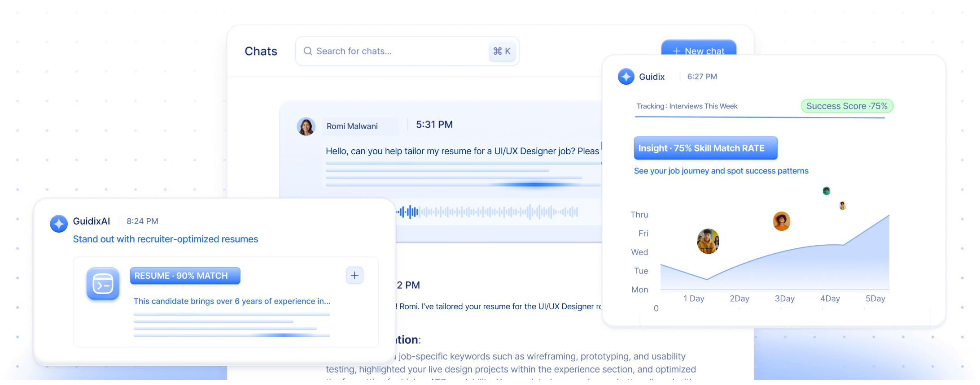980x385 pixels.
Task: Click the Guidix star logo in tracking card
Action: [626, 77]
